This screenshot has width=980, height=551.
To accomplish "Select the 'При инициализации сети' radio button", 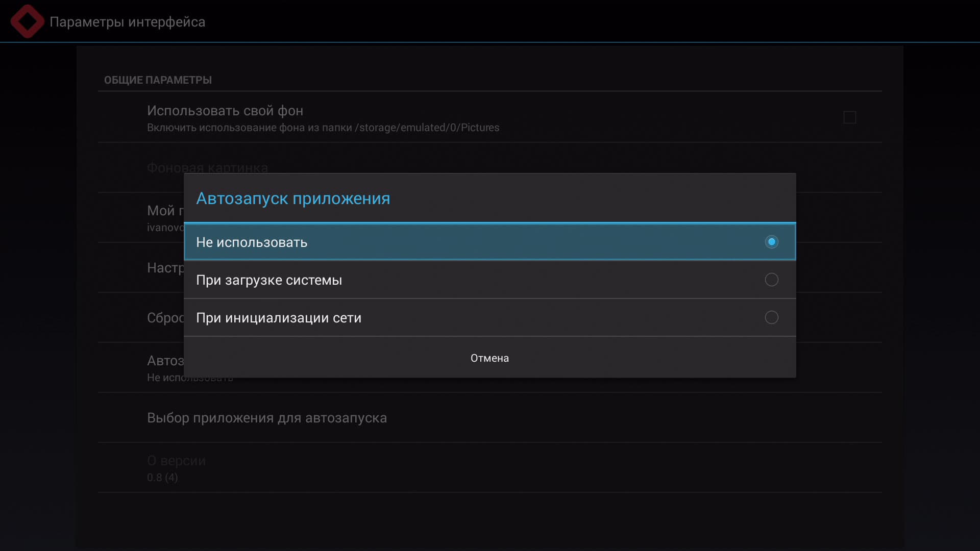I will (x=771, y=317).
